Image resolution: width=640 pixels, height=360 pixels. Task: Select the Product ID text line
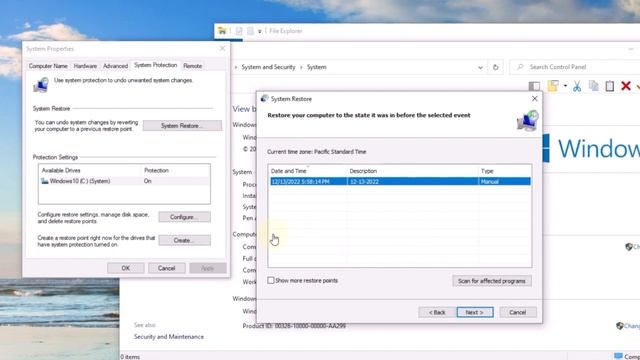click(294, 326)
